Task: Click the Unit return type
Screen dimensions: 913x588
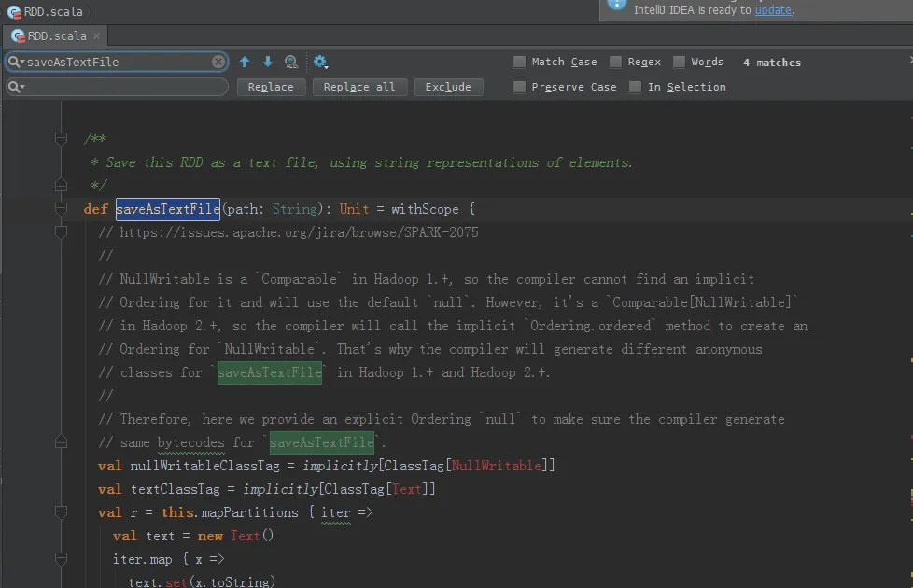Action: pyautogui.click(x=354, y=209)
